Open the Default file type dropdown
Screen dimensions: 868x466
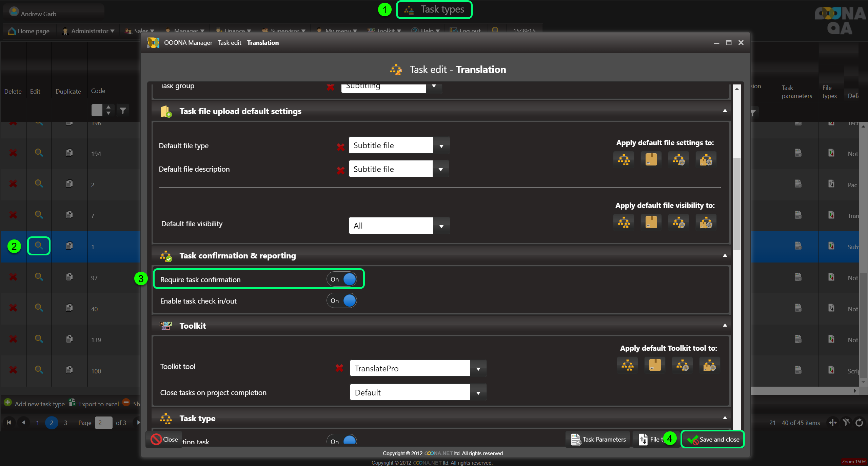[441, 146]
